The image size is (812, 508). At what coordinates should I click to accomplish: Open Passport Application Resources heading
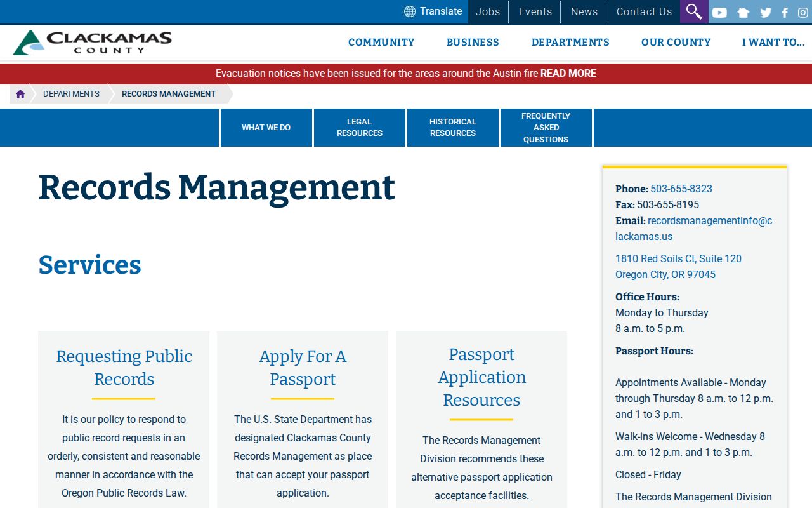click(x=481, y=377)
